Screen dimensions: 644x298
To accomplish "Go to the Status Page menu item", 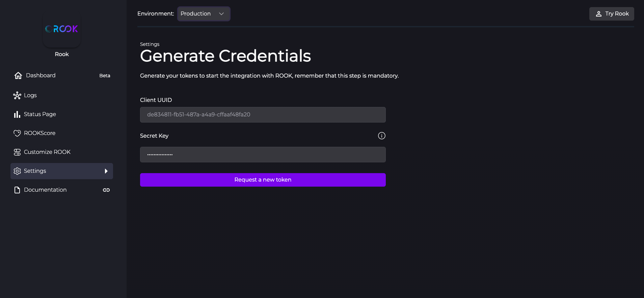I will (40, 114).
